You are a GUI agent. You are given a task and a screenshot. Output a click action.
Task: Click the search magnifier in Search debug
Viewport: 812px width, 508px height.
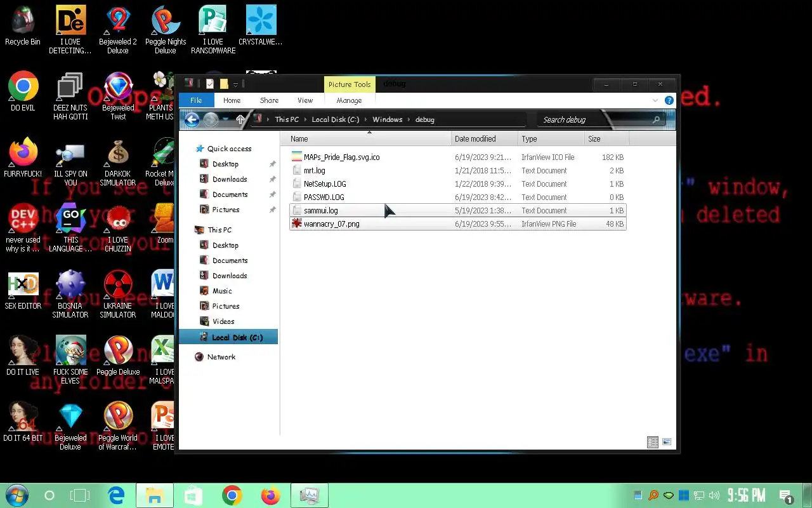tap(656, 119)
